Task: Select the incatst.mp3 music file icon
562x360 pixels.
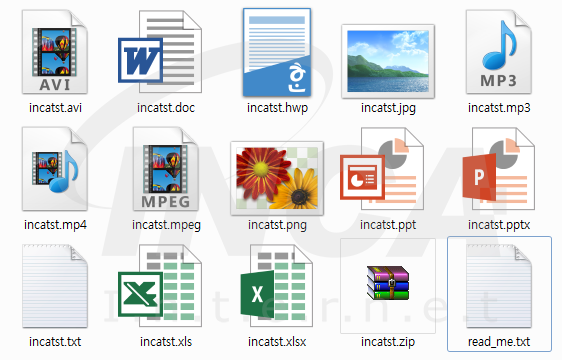Action: tap(499, 52)
